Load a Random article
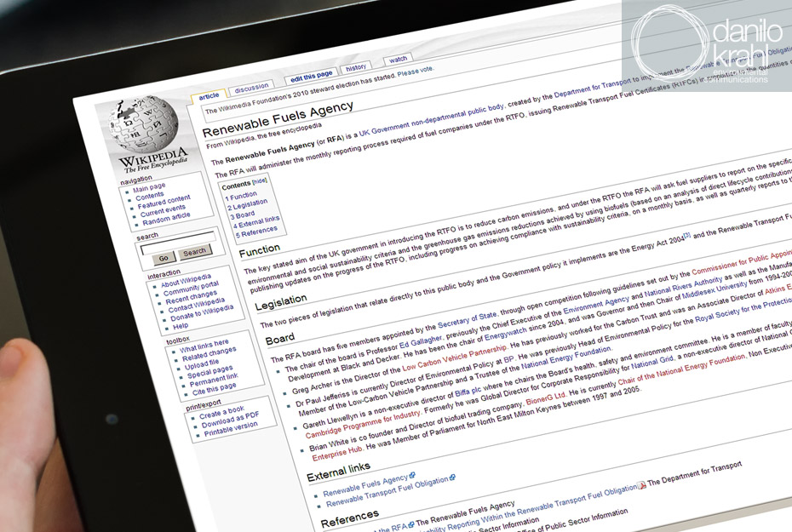The image size is (792, 532). 166,219
